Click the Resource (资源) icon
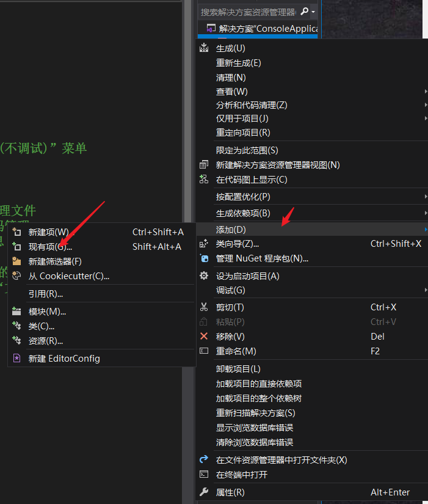Image resolution: width=428 pixels, height=504 pixels. (16, 340)
